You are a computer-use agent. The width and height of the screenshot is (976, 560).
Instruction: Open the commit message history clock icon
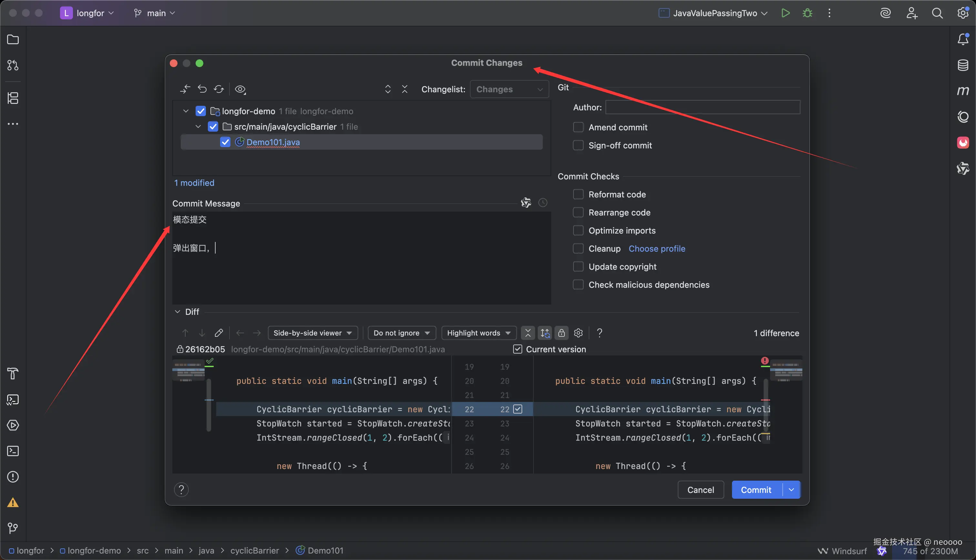[543, 203]
